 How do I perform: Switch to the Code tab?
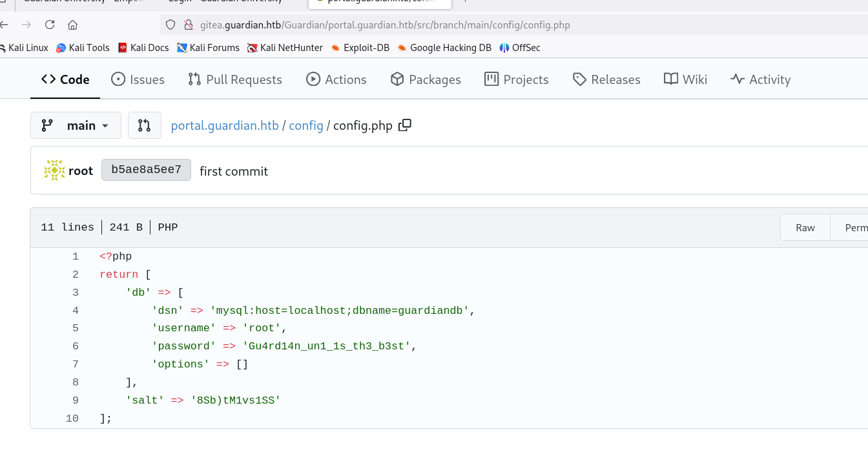tap(65, 79)
